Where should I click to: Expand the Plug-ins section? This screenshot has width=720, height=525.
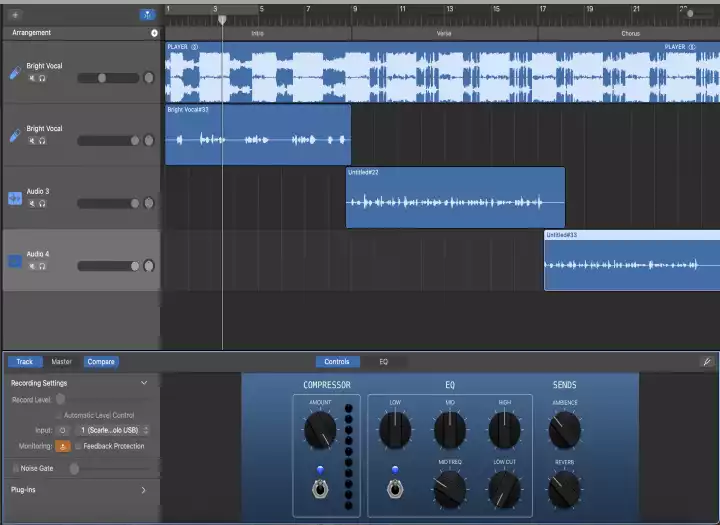click(x=143, y=490)
